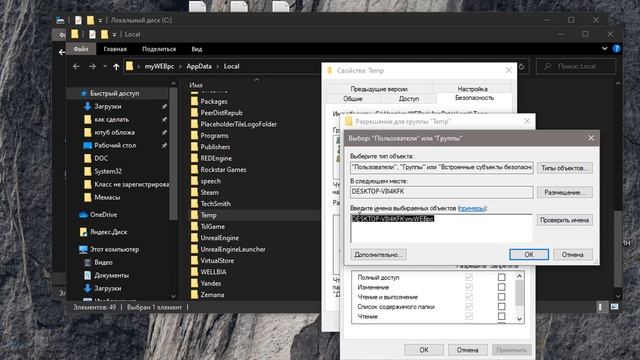Image resolution: width=640 pixels, height=360 pixels.
Task: Select the REDEngine folder icon
Action: [x=194, y=158]
